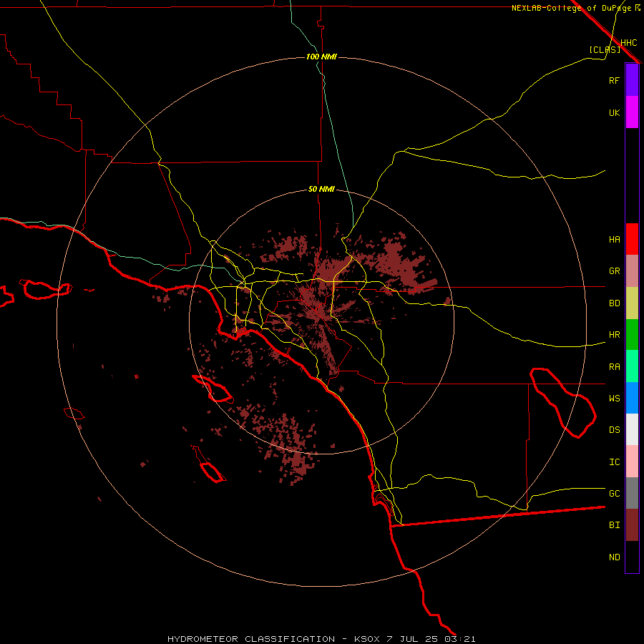Click the GR legend label
The image size is (644, 644).
(x=614, y=271)
